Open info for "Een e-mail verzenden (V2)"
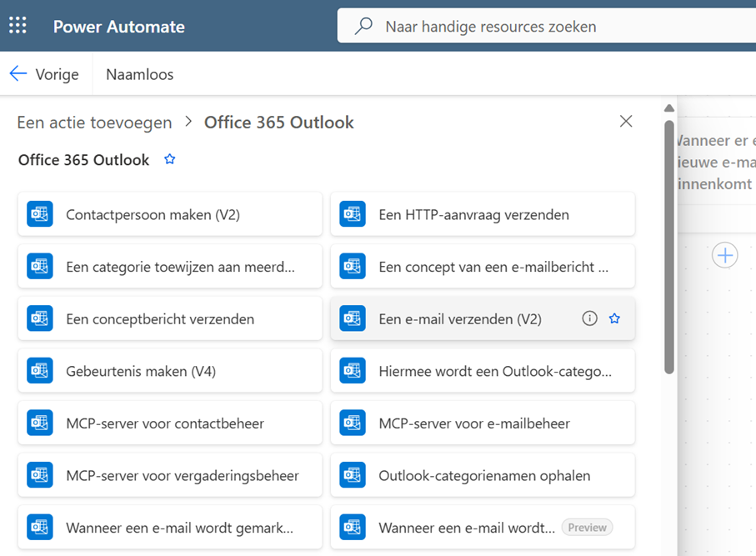 coord(589,318)
